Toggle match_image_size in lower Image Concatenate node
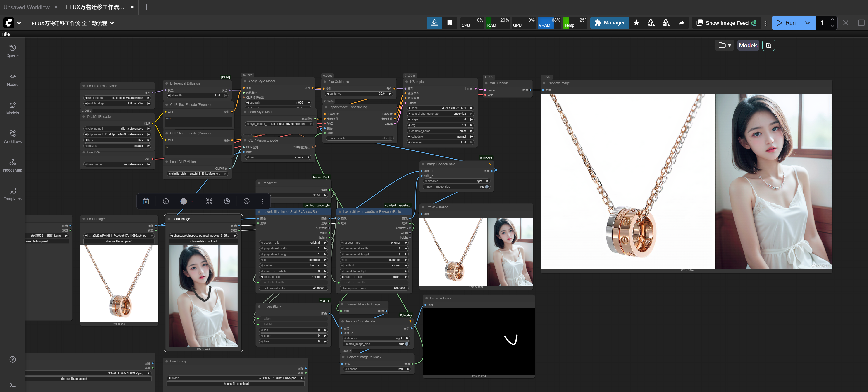Image resolution: width=868 pixels, height=392 pixels. (x=406, y=344)
